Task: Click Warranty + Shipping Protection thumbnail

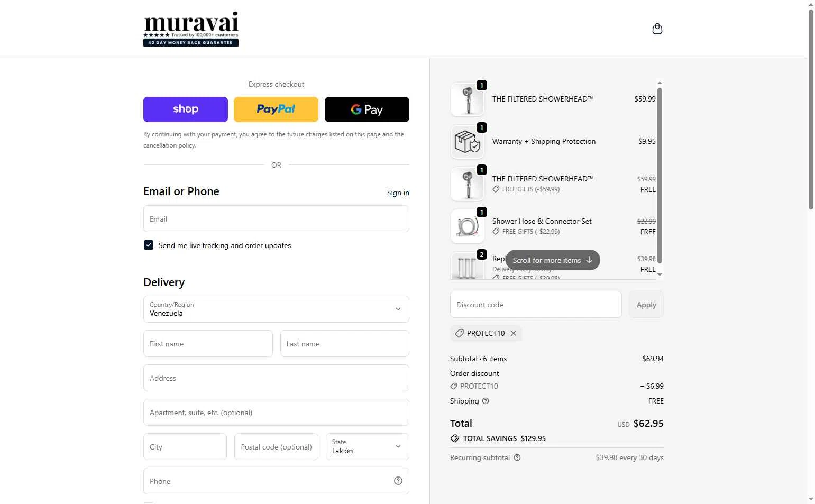Action: point(467,141)
